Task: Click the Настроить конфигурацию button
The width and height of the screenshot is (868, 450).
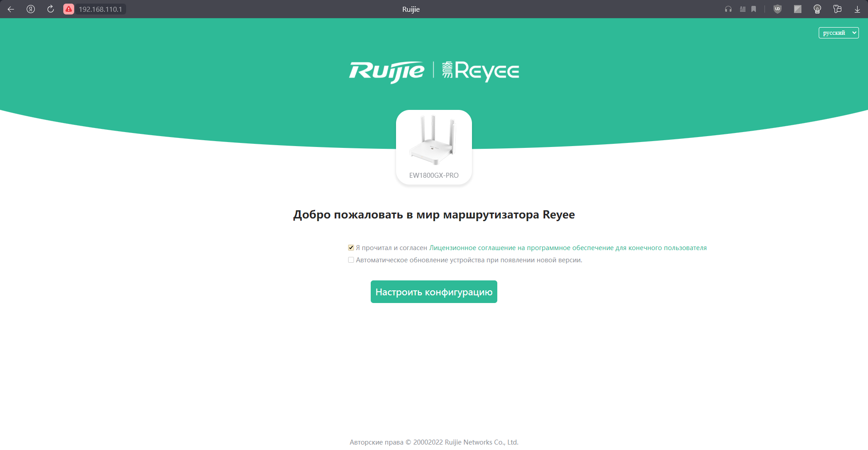Action: [434, 292]
